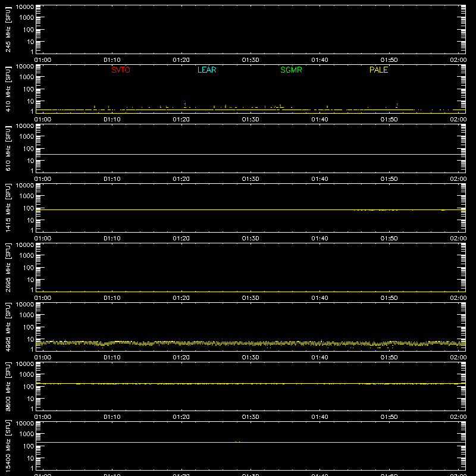Screen dimensions: 476x476
Task: Click the yellow PALE station label
Action: [378, 70]
